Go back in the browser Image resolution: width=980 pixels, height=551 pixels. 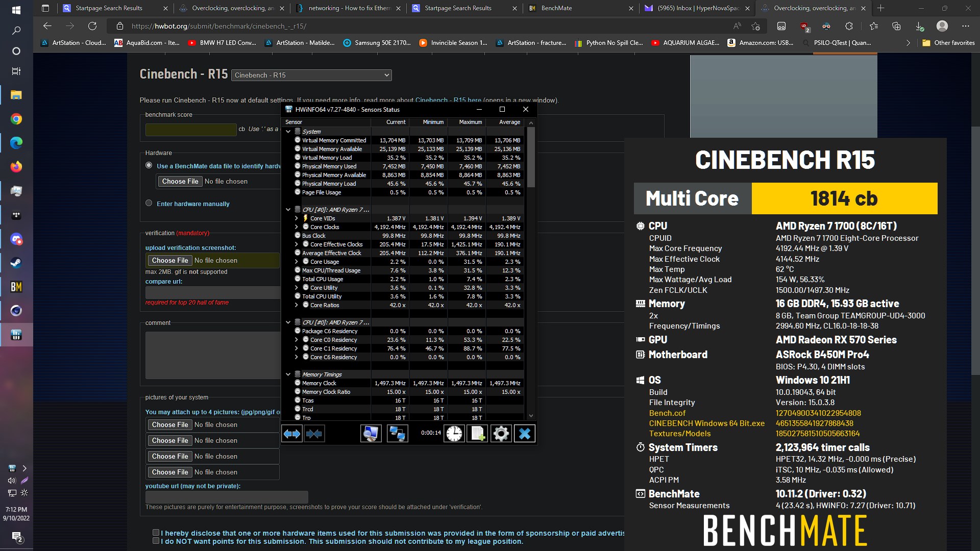pyautogui.click(x=47, y=26)
